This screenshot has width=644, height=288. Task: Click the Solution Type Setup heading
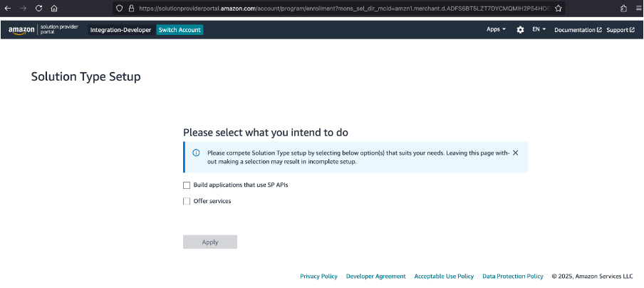[85, 77]
